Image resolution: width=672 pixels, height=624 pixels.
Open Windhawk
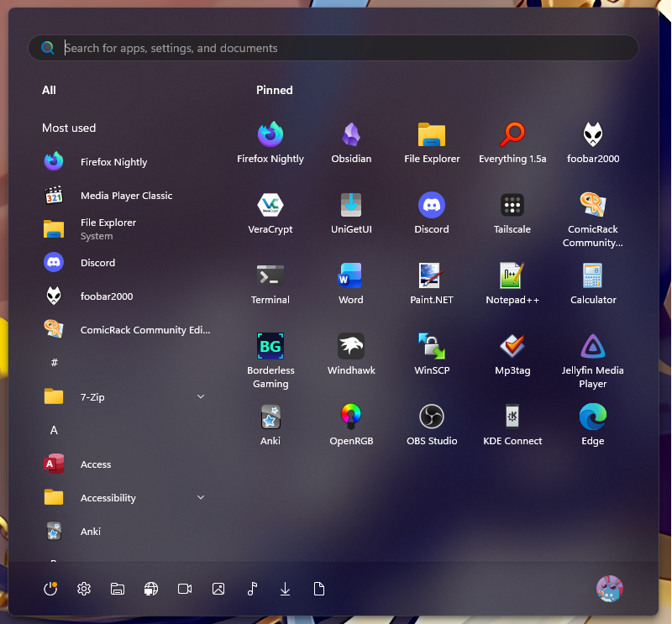click(351, 354)
